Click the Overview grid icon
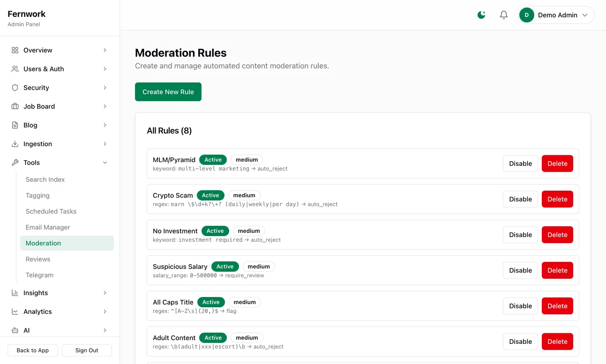Image resolution: width=606 pixels, height=364 pixels. [15, 50]
